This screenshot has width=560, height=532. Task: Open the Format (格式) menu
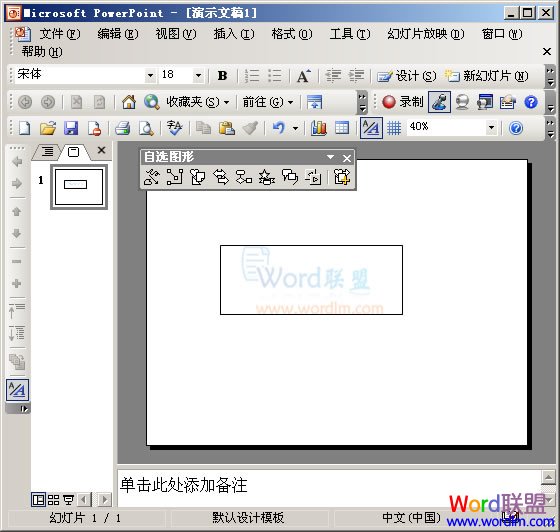tap(292, 34)
